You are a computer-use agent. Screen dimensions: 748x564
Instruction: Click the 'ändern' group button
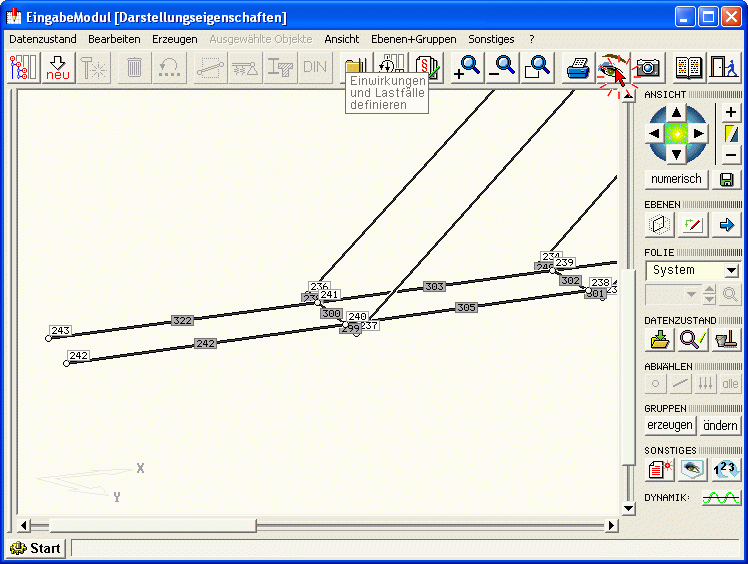tap(720, 425)
